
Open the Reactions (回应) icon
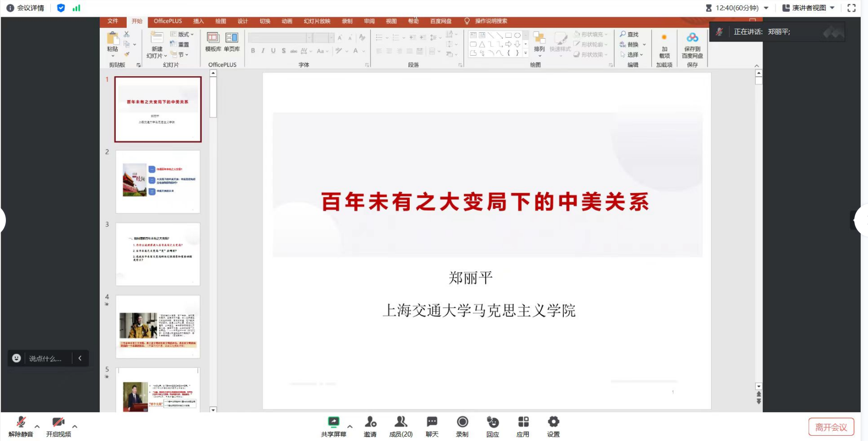tap(492, 422)
